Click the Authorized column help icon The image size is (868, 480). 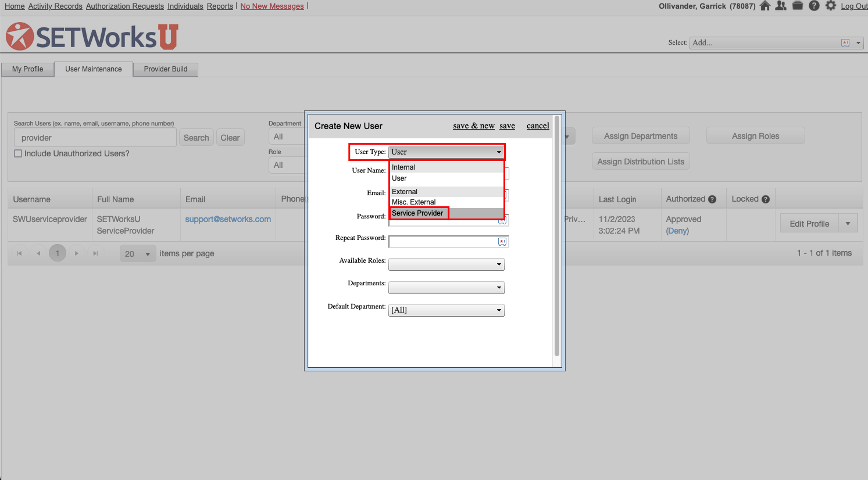[712, 199]
